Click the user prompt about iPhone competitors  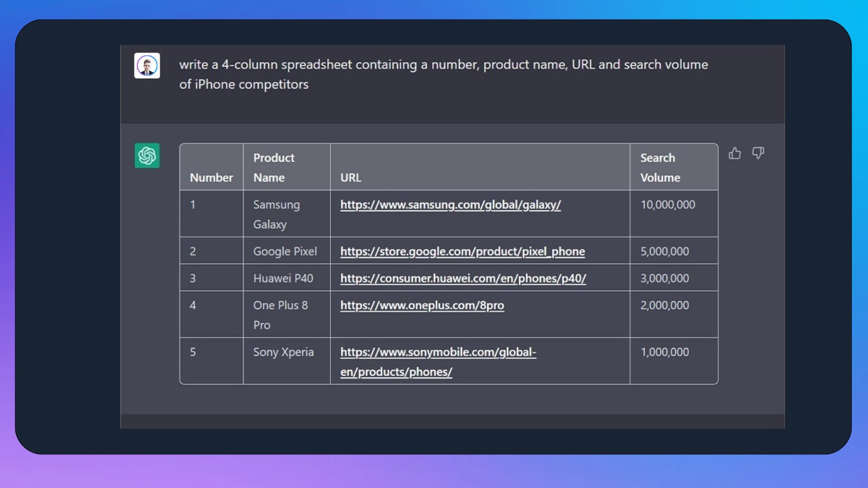coord(443,74)
